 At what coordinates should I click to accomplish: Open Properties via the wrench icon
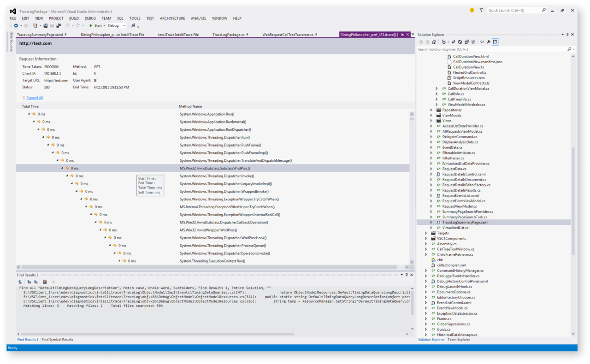489,42
